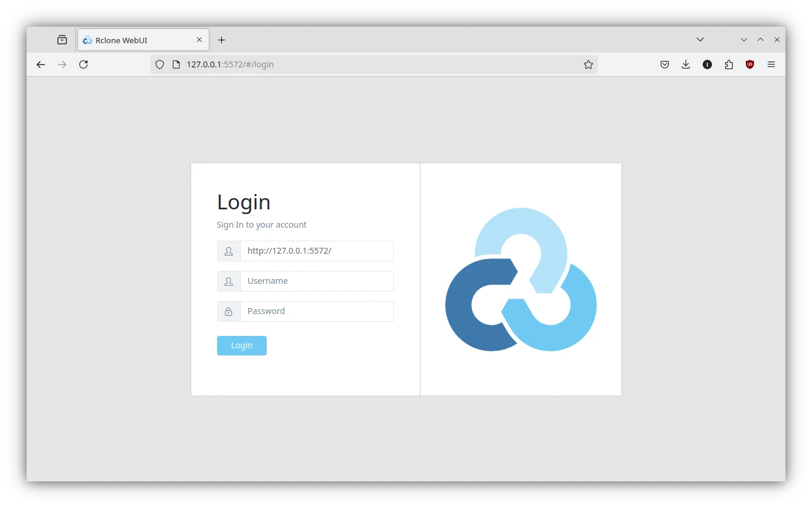Click the Firefox View icon in tab strip
This screenshot has width=812, height=508.
pos(62,40)
